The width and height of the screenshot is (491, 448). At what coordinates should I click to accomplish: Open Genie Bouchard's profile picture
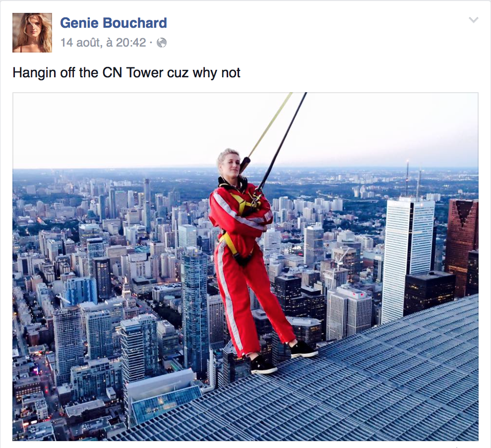pos(32,33)
